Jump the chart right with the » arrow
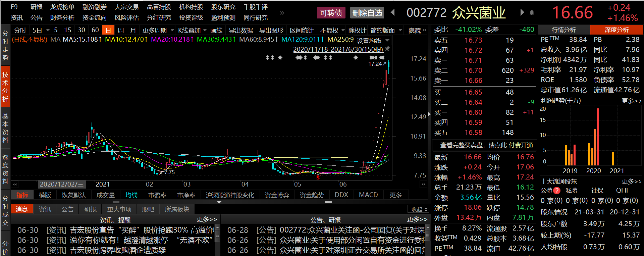 [423, 184]
